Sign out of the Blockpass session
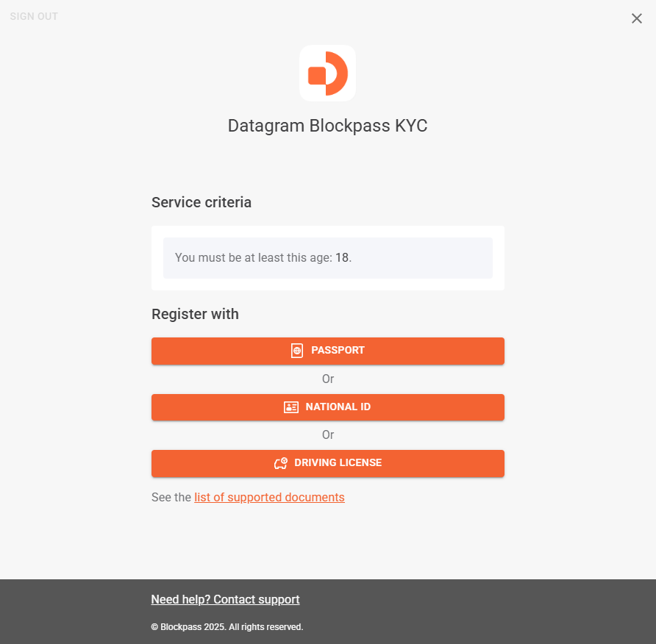656x644 pixels. coord(34,16)
